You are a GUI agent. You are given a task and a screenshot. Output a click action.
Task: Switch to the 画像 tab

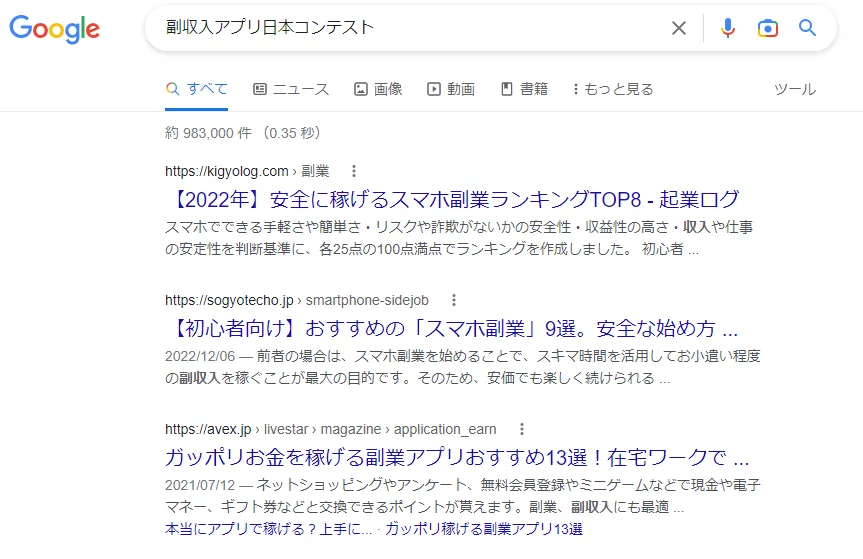tap(378, 89)
